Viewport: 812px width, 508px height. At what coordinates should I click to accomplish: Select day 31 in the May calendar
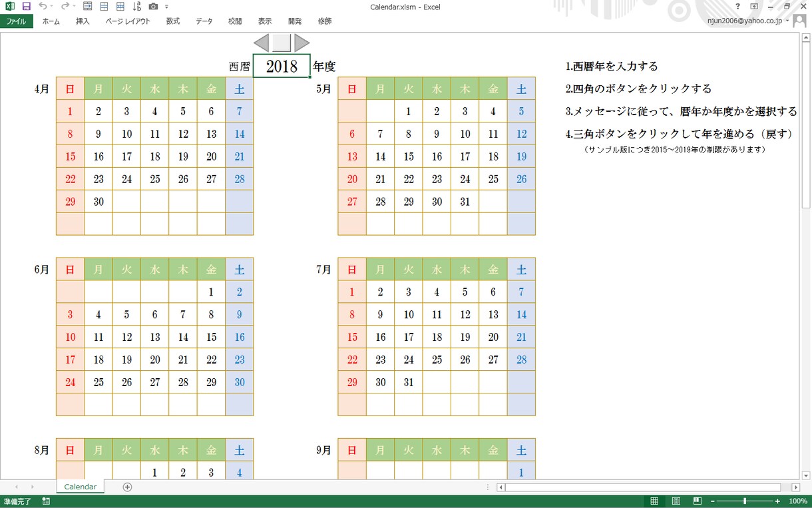[465, 202]
